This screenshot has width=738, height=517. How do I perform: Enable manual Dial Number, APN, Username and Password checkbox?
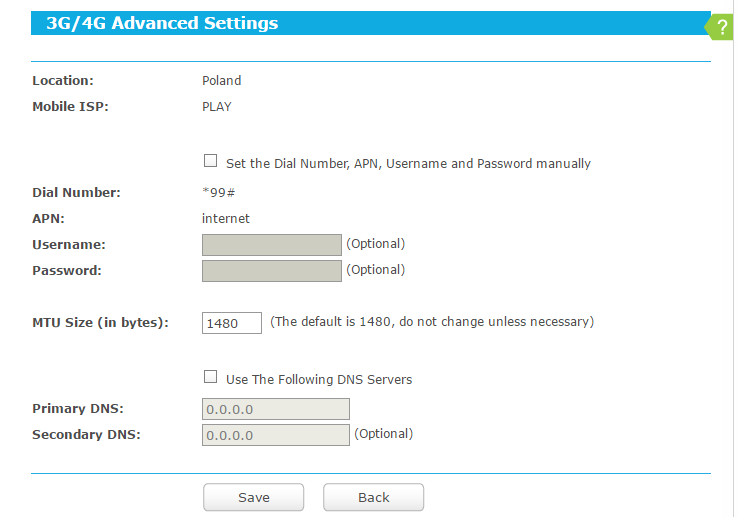pyautogui.click(x=210, y=160)
